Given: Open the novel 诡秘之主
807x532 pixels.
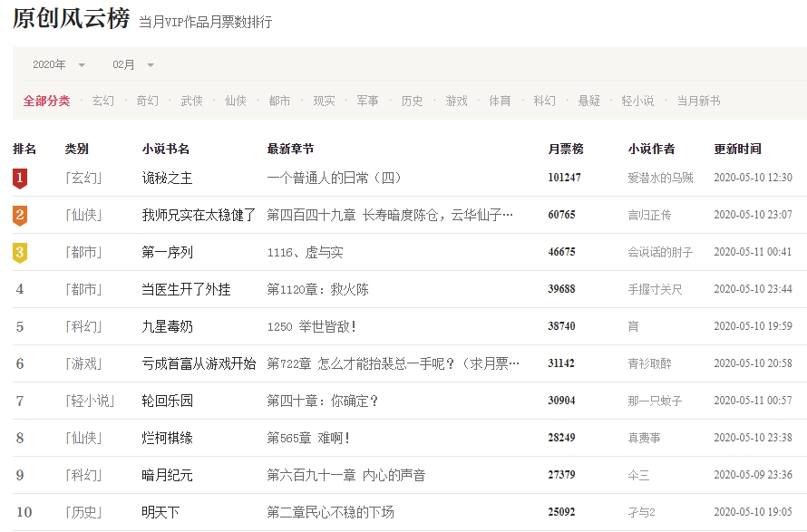Looking at the screenshot, I should (x=167, y=178).
